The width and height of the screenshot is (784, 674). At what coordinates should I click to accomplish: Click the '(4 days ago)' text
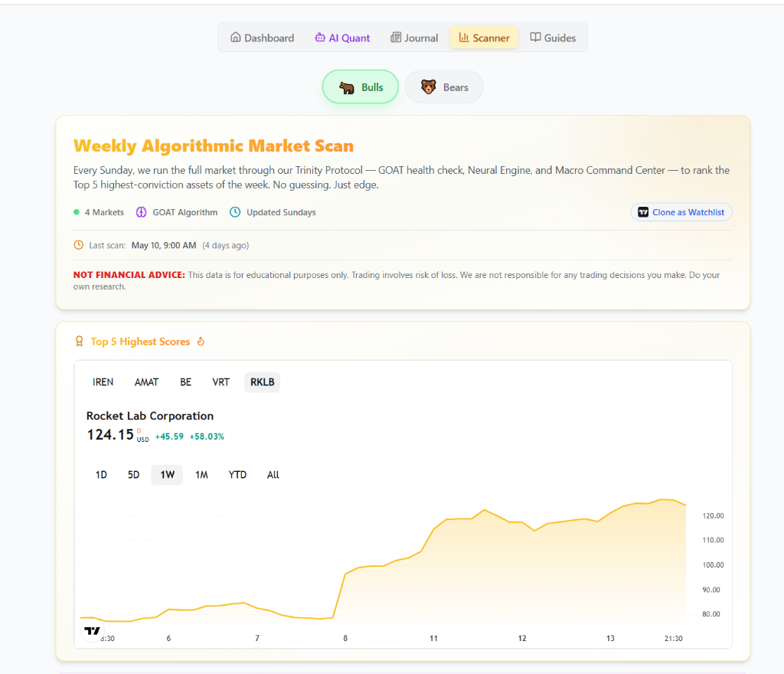tap(226, 245)
